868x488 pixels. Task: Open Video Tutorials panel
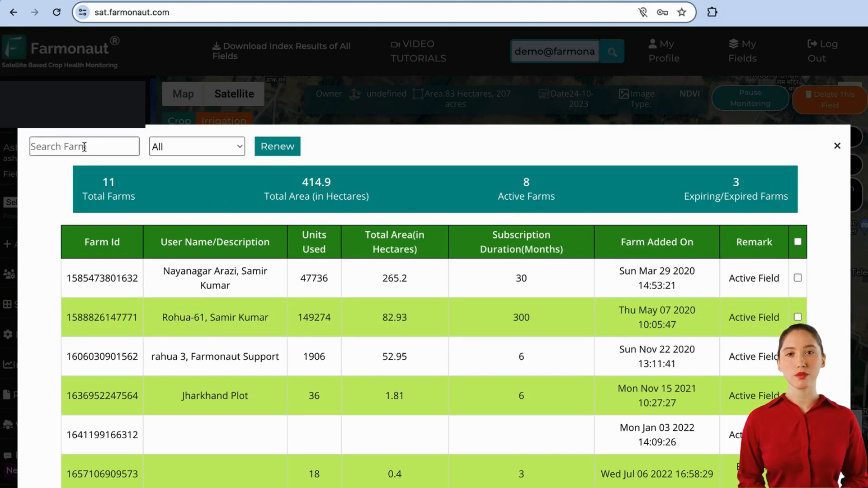(418, 51)
